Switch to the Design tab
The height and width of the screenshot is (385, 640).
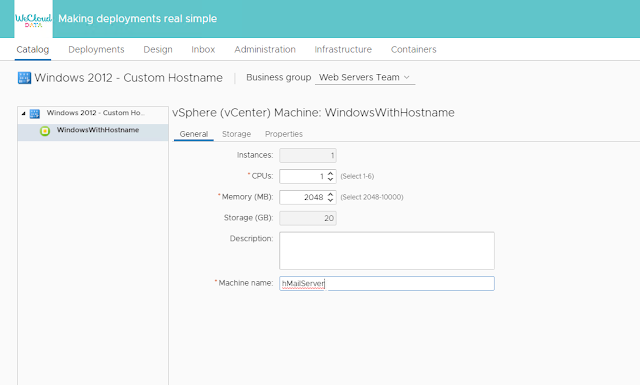pyautogui.click(x=158, y=49)
